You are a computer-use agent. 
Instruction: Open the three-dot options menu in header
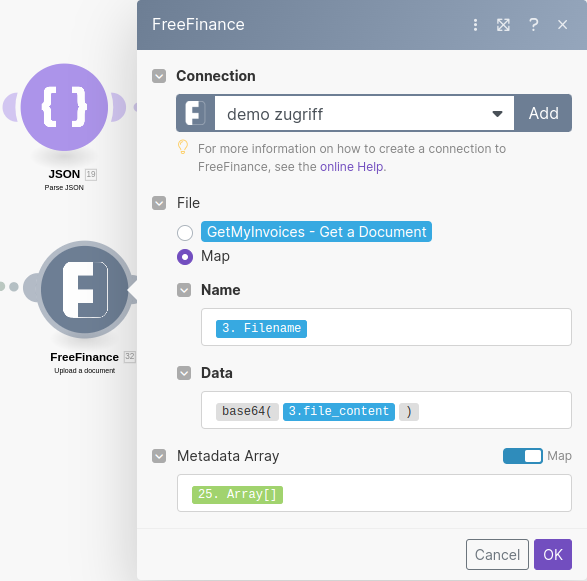tap(475, 25)
